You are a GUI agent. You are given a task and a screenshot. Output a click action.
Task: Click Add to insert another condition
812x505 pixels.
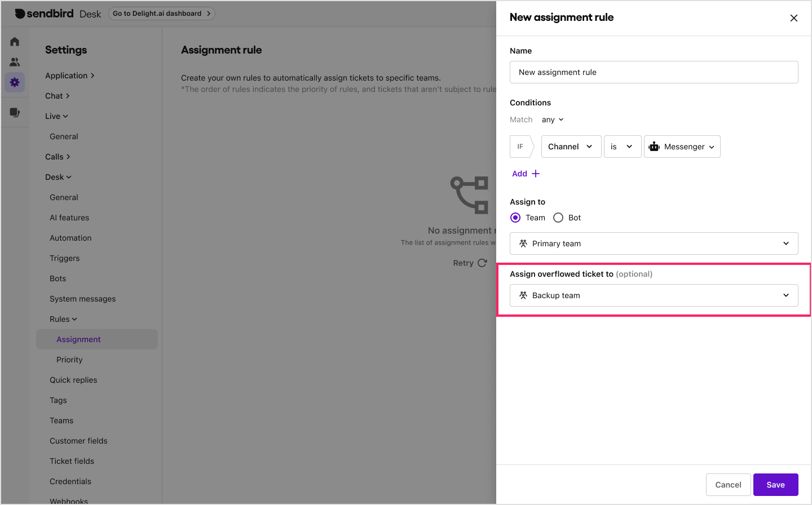[x=524, y=173]
